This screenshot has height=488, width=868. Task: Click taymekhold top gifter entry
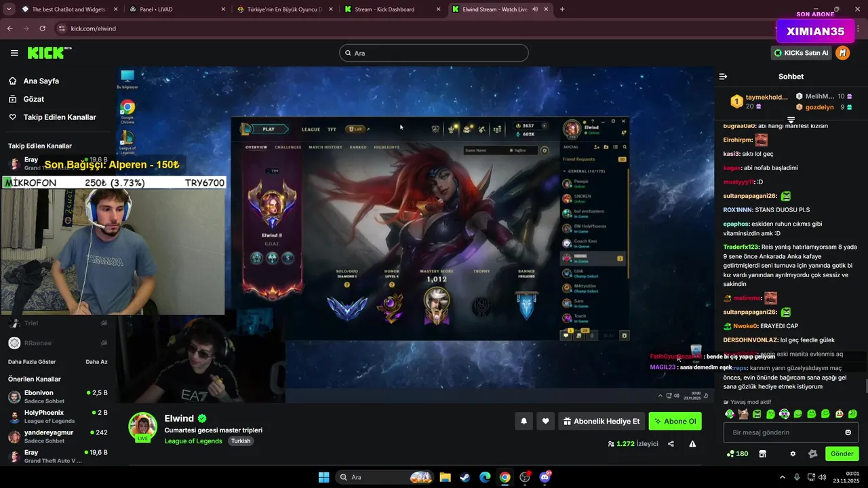tap(760, 102)
